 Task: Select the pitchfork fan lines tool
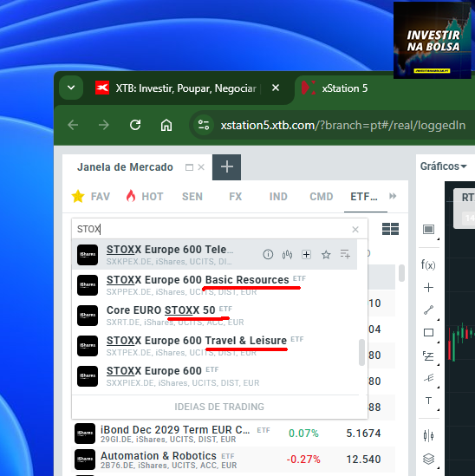[x=428, y=378]
